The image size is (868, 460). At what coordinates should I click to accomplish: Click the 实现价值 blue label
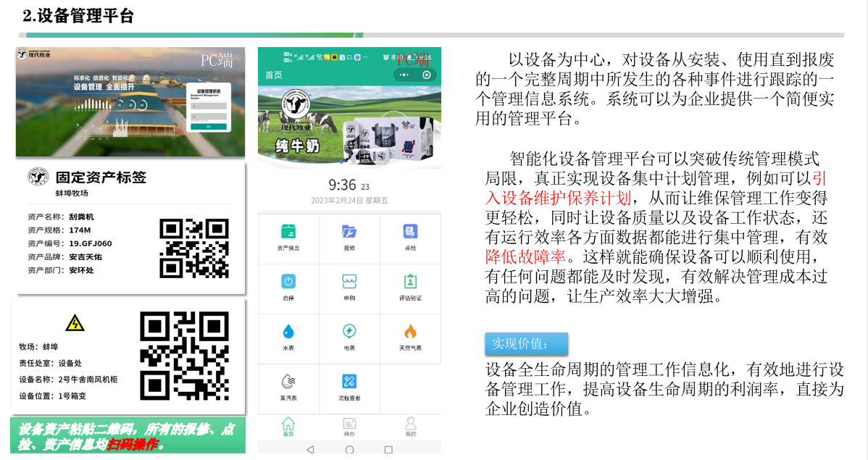click(x=527, y=344)
